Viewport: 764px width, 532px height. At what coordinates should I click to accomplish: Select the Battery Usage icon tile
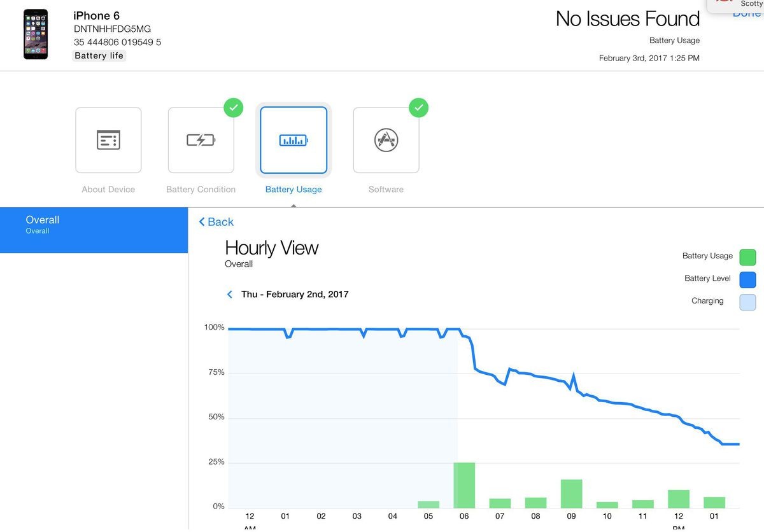click(294, 140)
